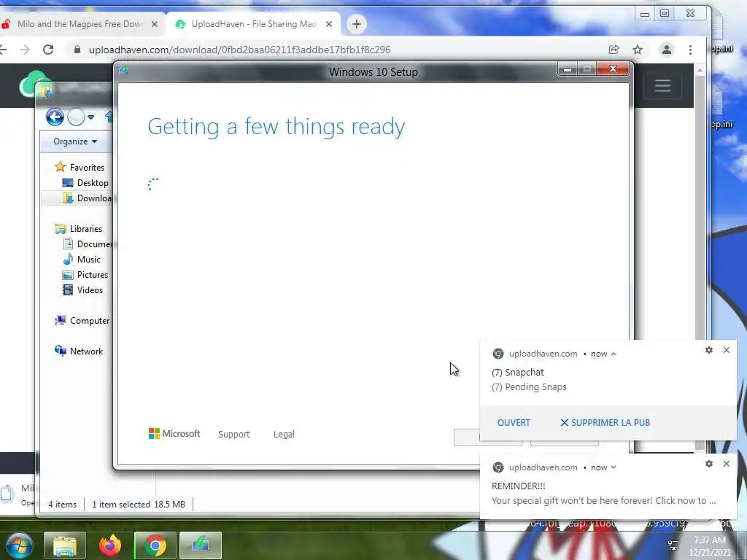
Task: Click the taskbar clock 7:37 AM
Action: [x=709, y=540]
